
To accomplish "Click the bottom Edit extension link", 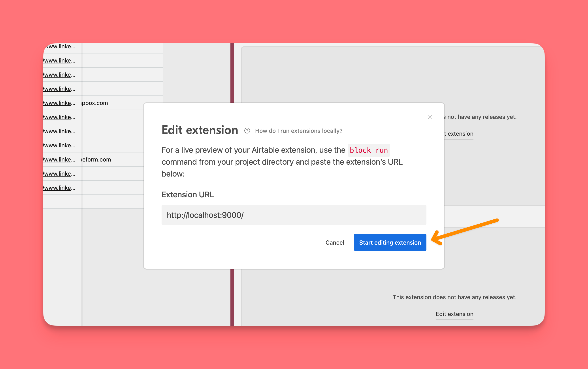I will tap(454, 314).
